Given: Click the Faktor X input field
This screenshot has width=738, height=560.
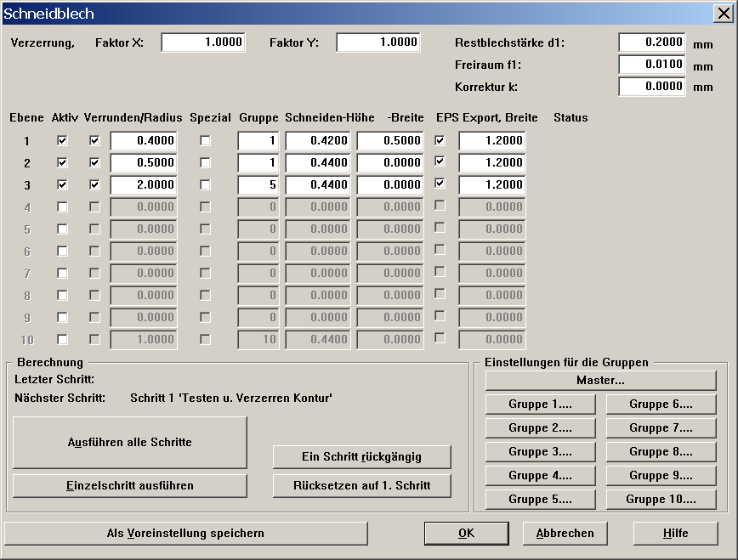Looking at the screenshot, I should (x=203, y=42).
